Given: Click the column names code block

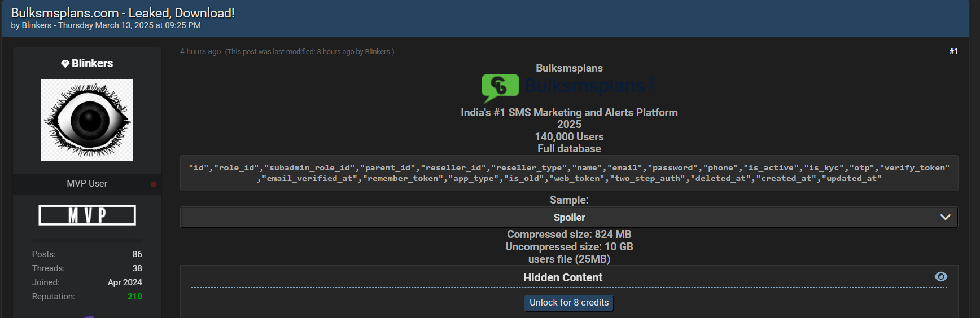Looking at the screenshot, I should click(569, 173).
